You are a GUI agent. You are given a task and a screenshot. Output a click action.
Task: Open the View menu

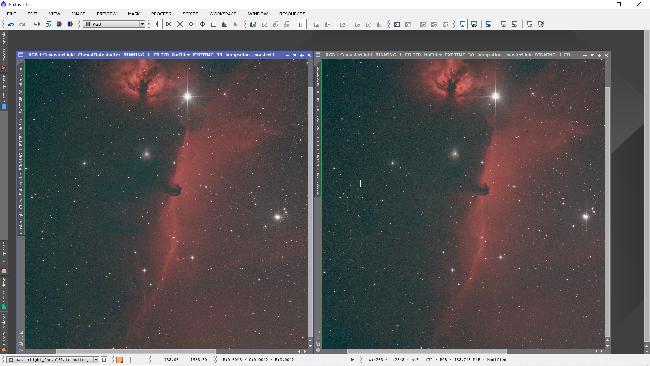54,13
